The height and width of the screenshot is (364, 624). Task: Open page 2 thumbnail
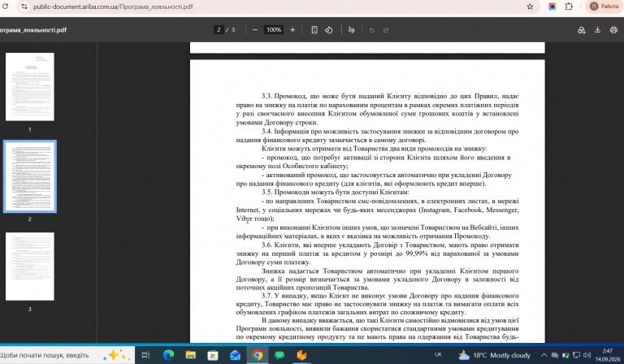click(30, 176)
